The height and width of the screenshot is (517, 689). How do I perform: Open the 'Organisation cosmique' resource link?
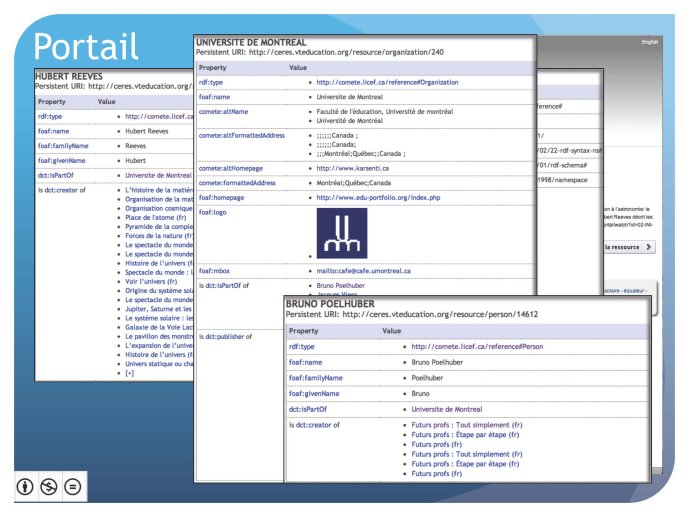point(159,209)
